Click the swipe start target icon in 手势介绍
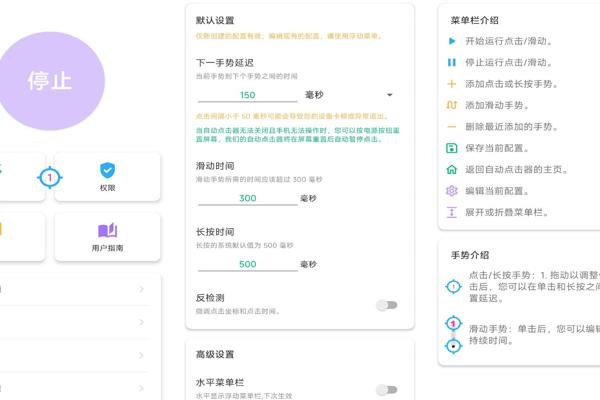Screen dimensions: 600x400 point(453,324)
